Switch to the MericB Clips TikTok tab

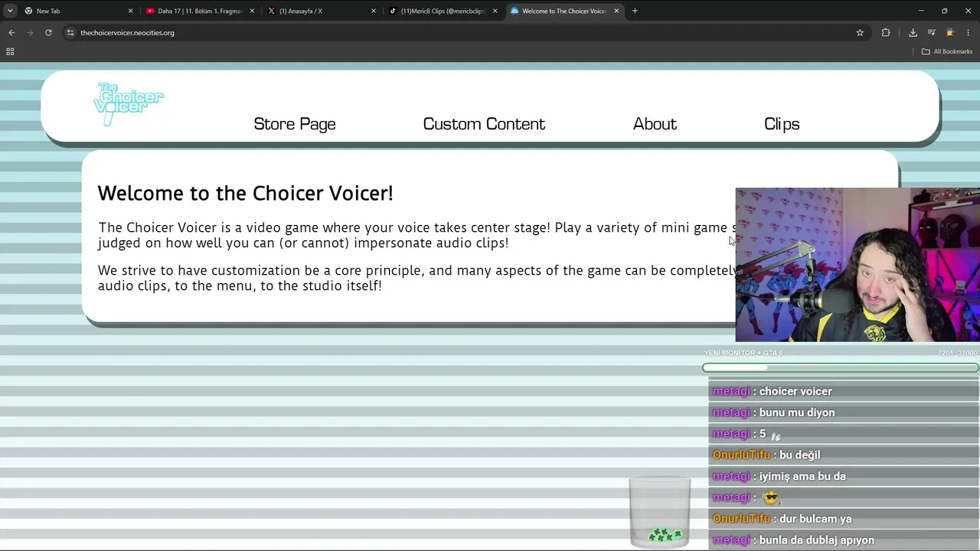443,11
